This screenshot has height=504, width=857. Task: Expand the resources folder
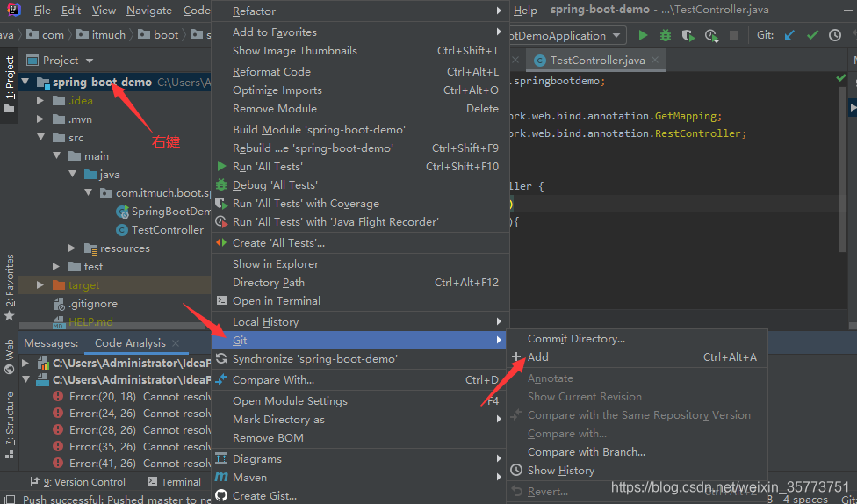point(72,248)
